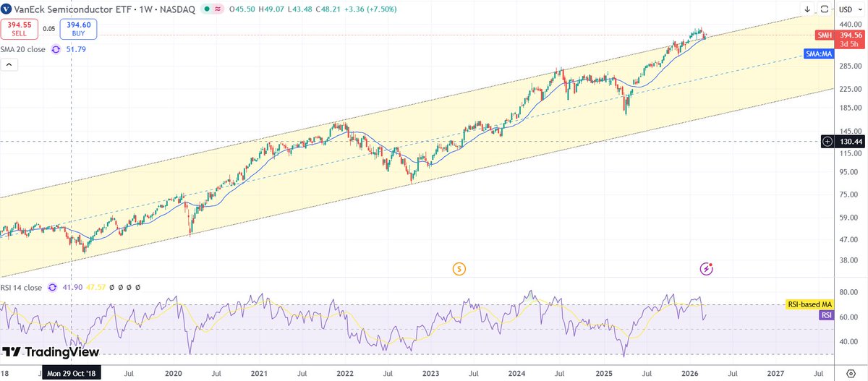The width and height of the screenshot is (868, 381).
Task: Click the purple refresh icon beside SMA 20
Action: 56,49
